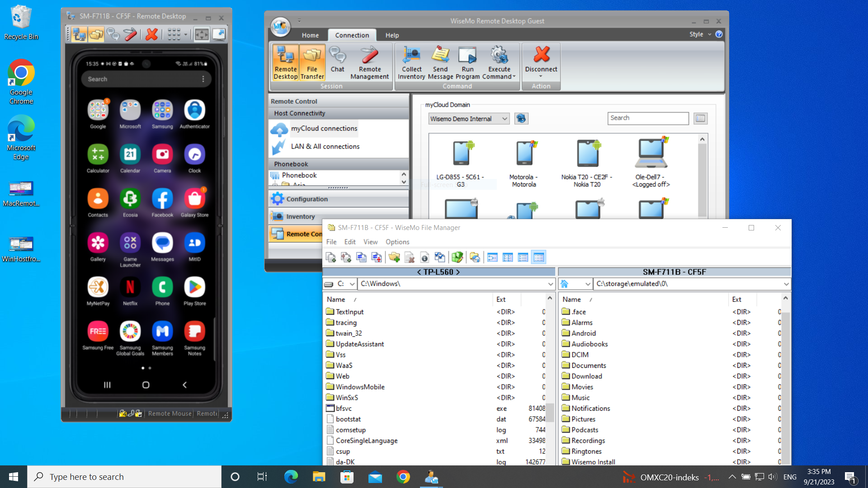Click the Search field in myCloud Domain

coord(648,118)
